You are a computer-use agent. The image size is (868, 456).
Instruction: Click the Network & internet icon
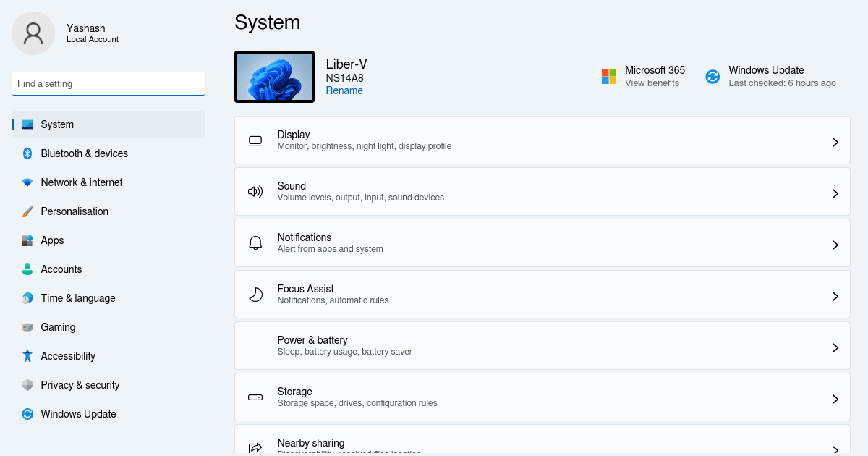click(27, 182)
